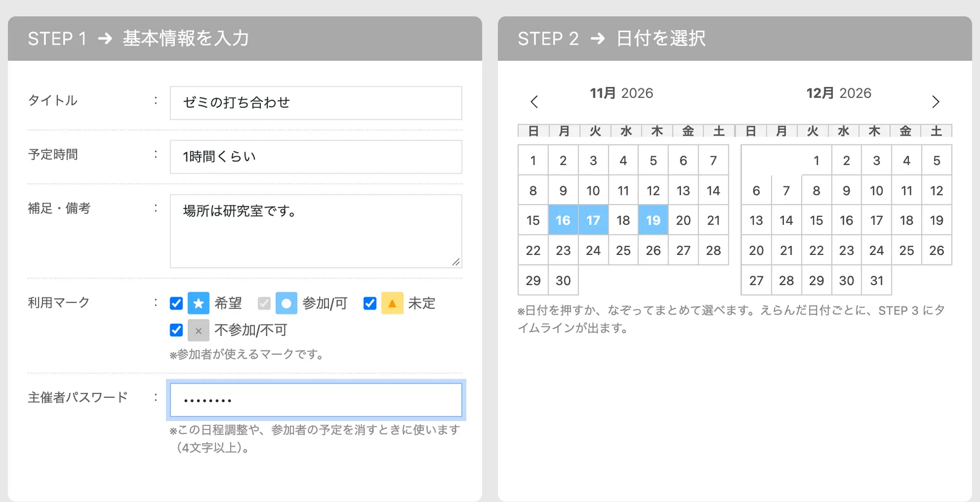Image resolution: width=980 pixels, height=502 pixels.
Task: Select November 25 on the calendar
Action: click(623, 250)
